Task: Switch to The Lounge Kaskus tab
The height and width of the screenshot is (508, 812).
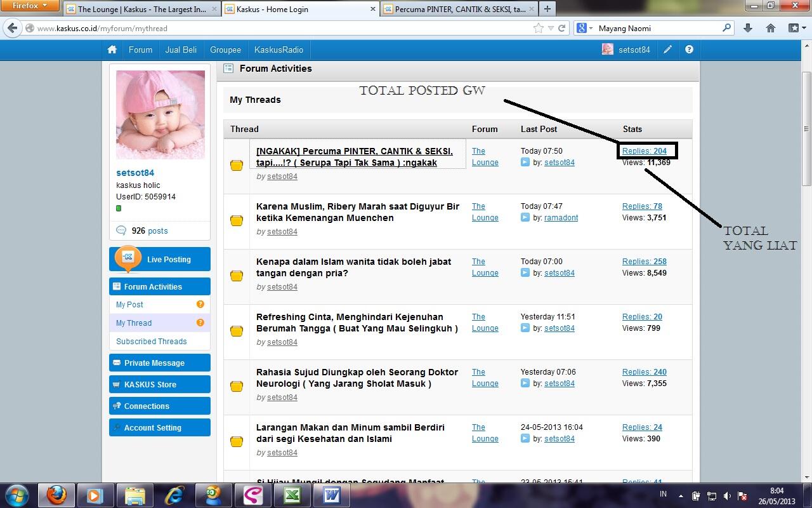Action: (x=141, y=9)
